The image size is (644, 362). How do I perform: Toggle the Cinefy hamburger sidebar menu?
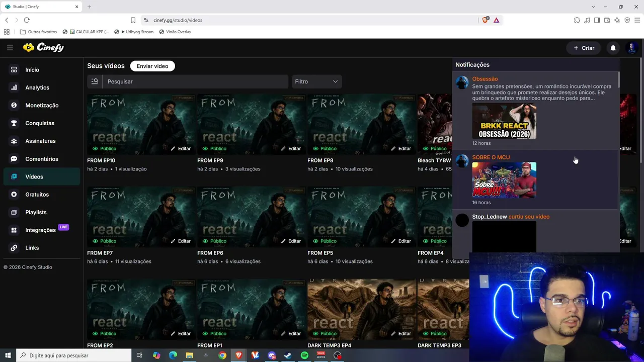[10, 48]
